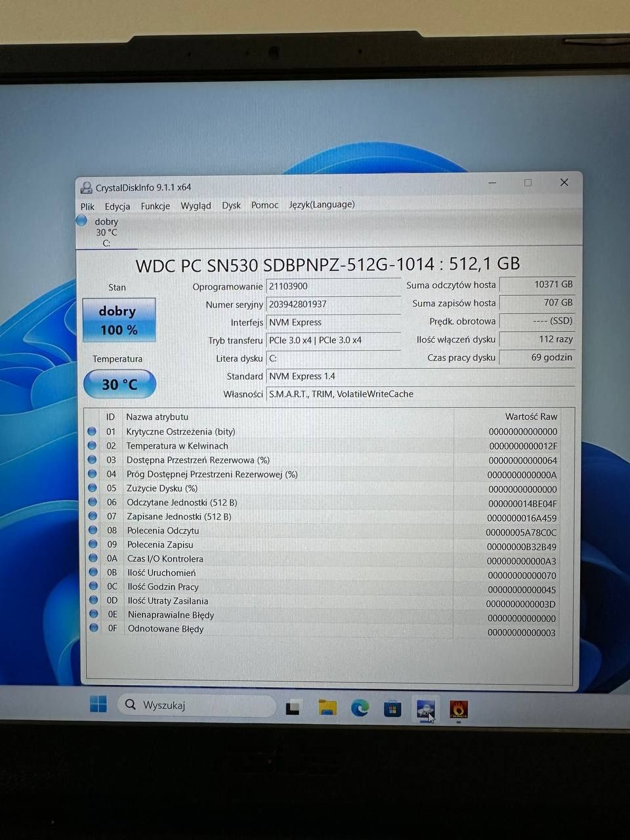The height and width of the screenshot is (840, 630).
Task: Click status dot for Odnotowane Błędy row
Action: (x=94, y=628)
